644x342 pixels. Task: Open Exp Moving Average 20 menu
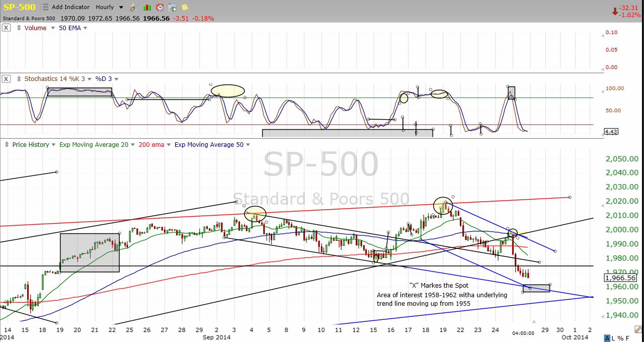(133, 145)
